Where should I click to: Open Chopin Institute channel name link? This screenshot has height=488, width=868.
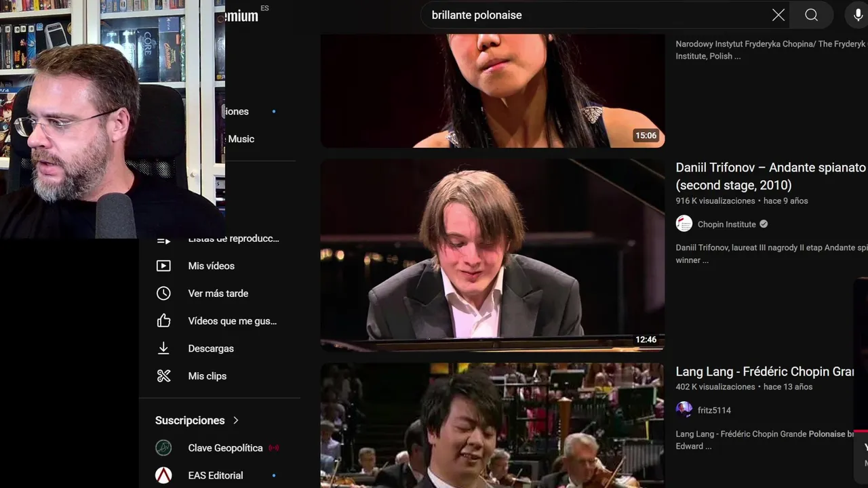726,224
